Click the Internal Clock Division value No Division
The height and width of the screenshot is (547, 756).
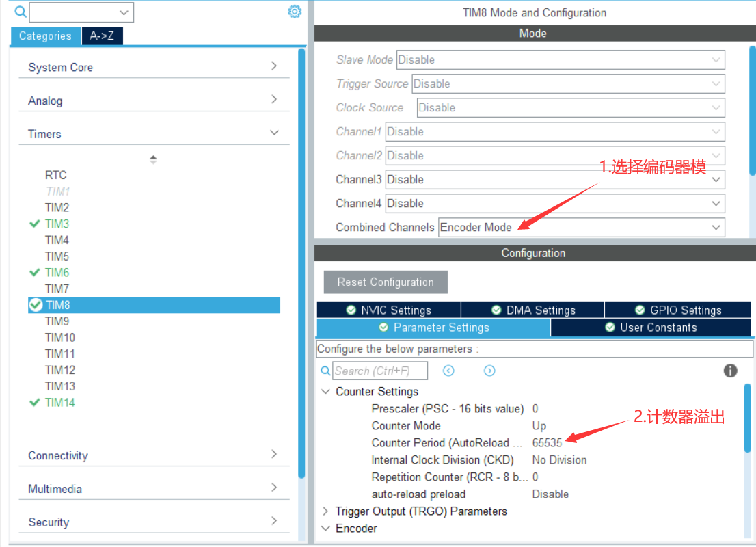[x=559, y=460]
